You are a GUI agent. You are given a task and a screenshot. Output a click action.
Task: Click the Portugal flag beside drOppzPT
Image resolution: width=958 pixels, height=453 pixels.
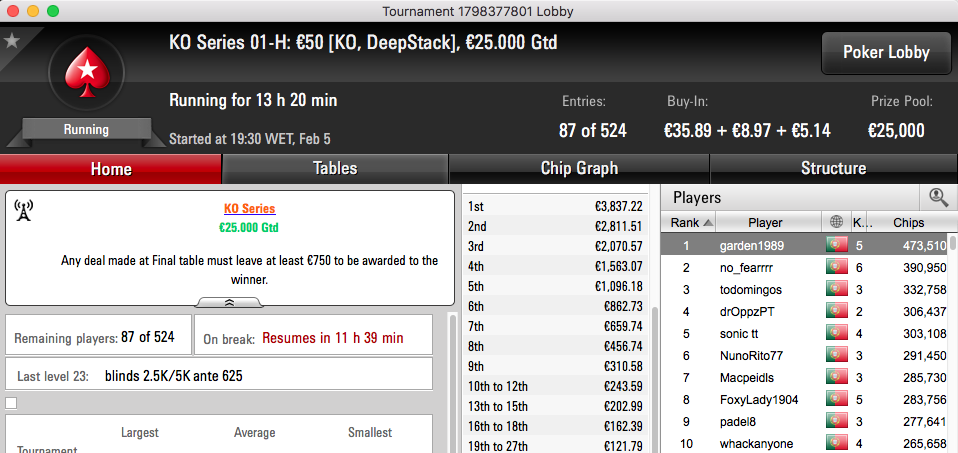coord(836,312)
